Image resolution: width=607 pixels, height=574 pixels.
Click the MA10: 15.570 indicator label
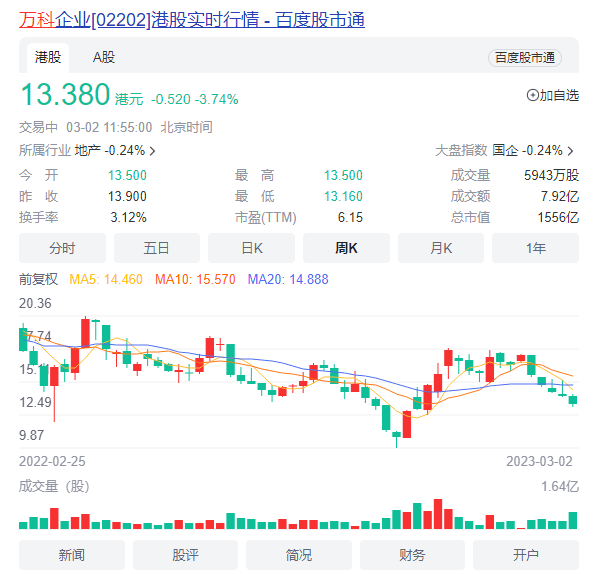[195, 279]
